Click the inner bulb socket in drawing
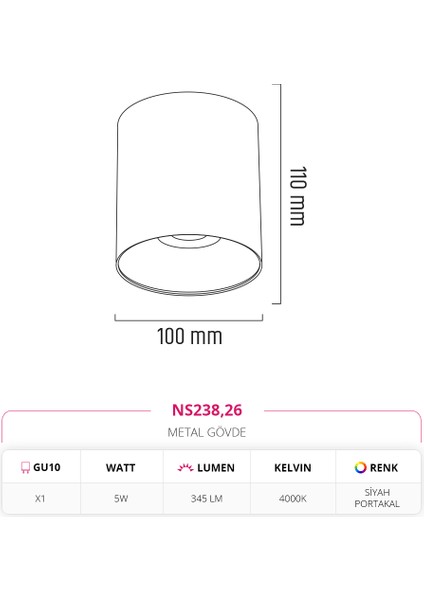Screen dimensions: 424x600 tap(189, 241)
